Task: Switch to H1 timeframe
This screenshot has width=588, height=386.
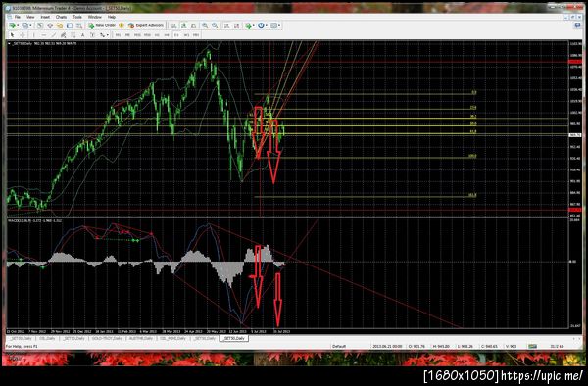Action: (x=157, y=35)
